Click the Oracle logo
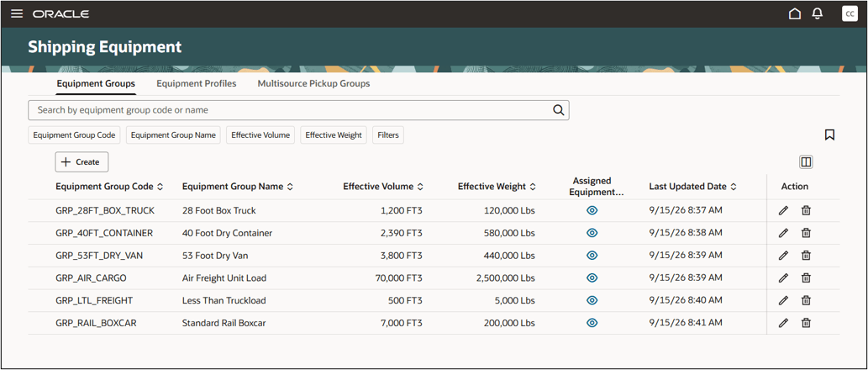This screenshot has height=370, width=868. (x=60, y=13)
